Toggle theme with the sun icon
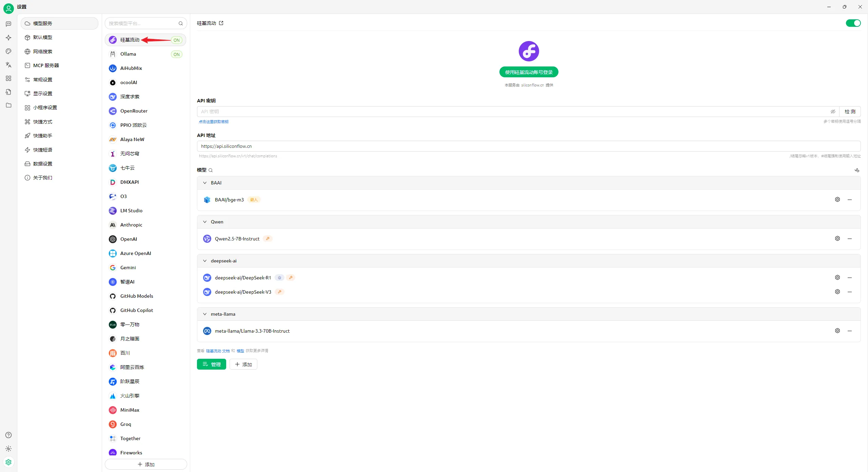This screenshot has height=472, width=868. click(8, 449)
